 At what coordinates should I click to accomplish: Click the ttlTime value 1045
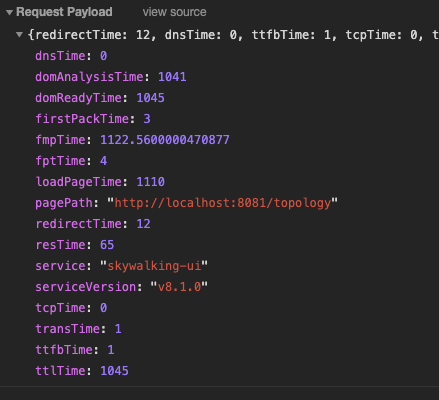click(114, 371)
